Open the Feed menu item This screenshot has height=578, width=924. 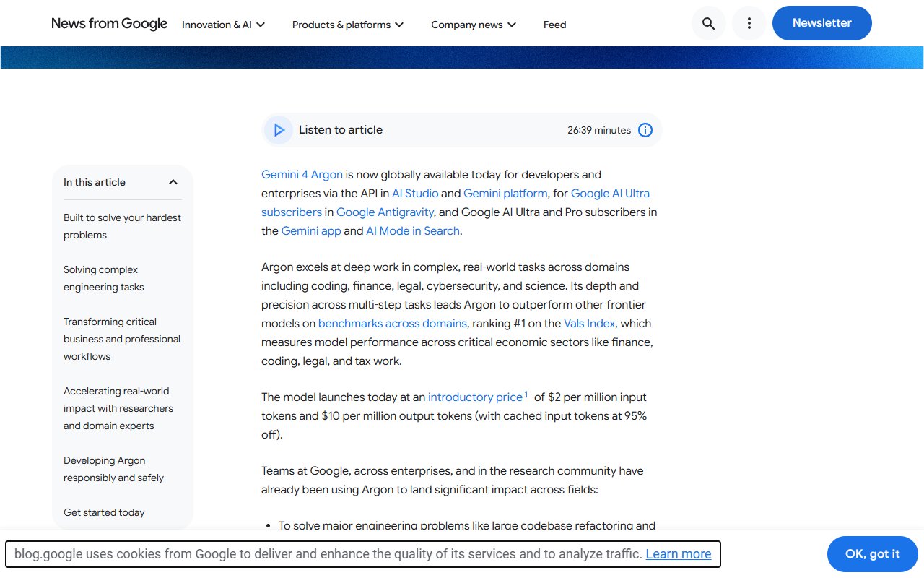[x=554, y=25]
